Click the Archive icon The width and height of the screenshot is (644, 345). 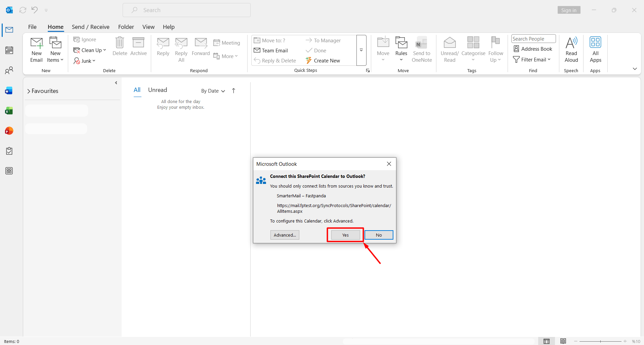coord(138,46)
